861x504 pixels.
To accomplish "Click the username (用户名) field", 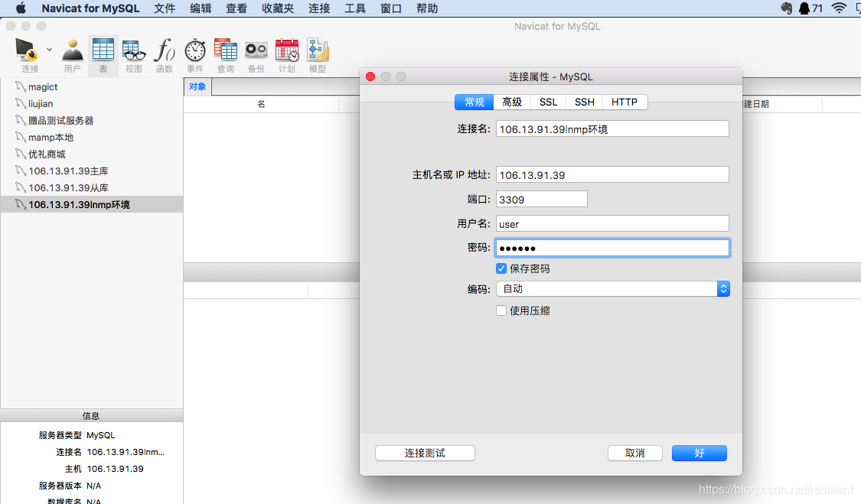I will (x=612, y=224).
